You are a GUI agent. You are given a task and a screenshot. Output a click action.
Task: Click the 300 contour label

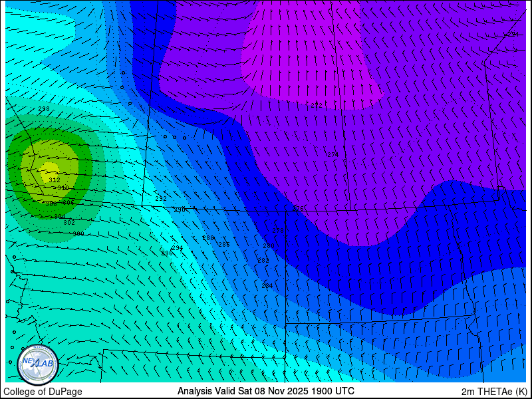pos(78,234)
